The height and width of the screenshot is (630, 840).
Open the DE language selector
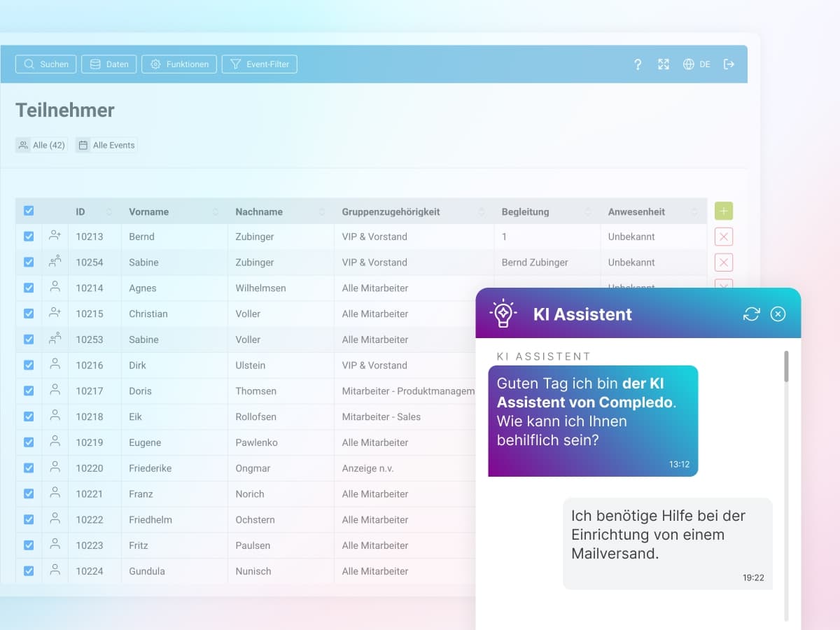coord(696,64)
